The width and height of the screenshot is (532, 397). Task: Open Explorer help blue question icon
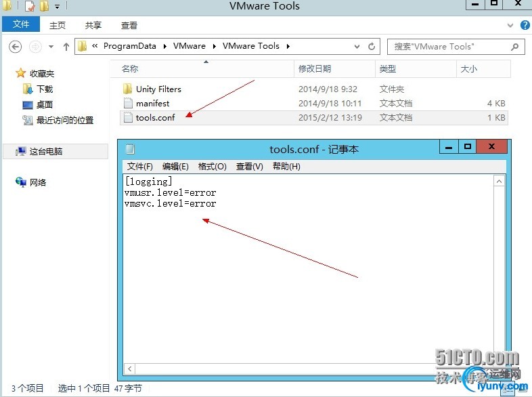coord(525,25)
